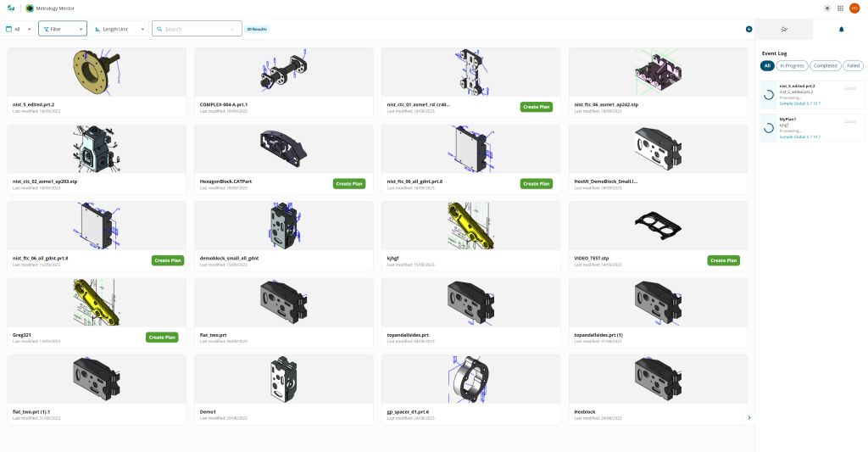The height and width of the screenshot is (452, 868).
Task: Click the add new part plus icon
Action: (x=748, y=29)
